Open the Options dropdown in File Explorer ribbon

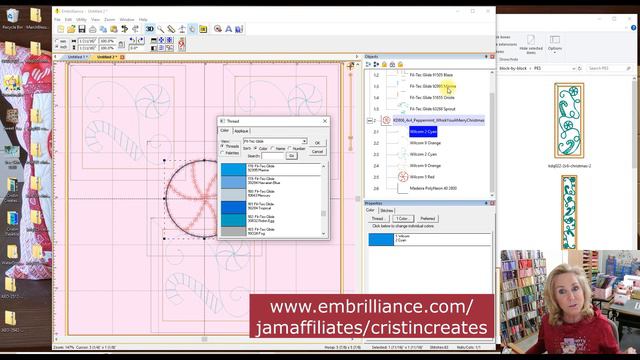555,43
